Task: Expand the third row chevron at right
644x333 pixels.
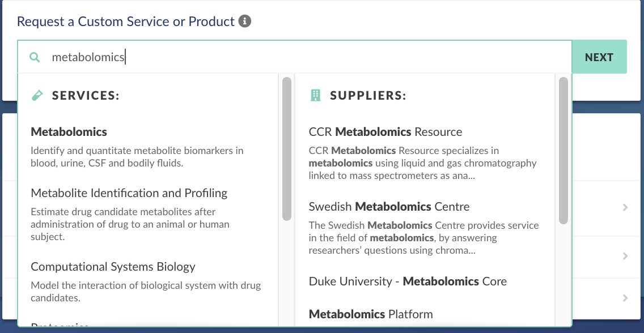Action: (x=625, y=298)
